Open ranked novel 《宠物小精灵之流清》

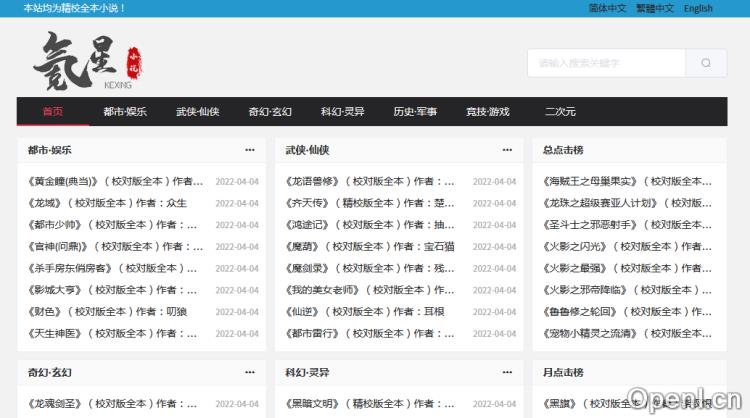pos(627,333)
